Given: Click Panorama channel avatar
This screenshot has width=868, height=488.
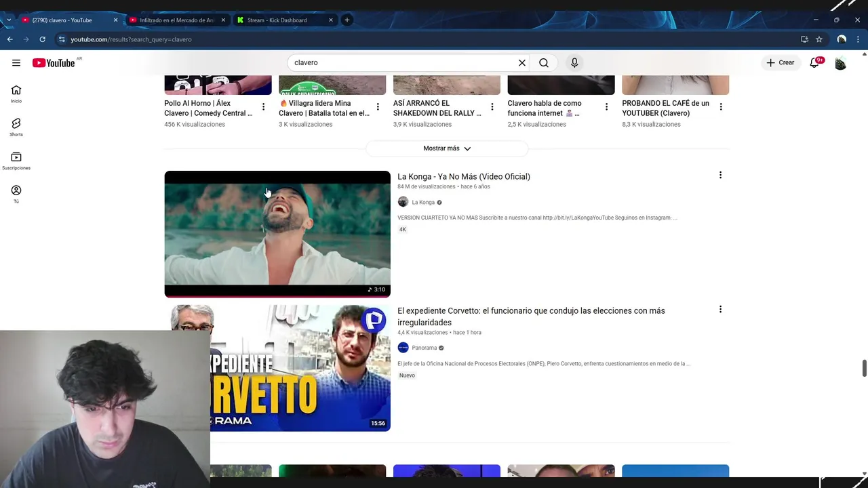Looking at the screenshot, I should point(403,348).
